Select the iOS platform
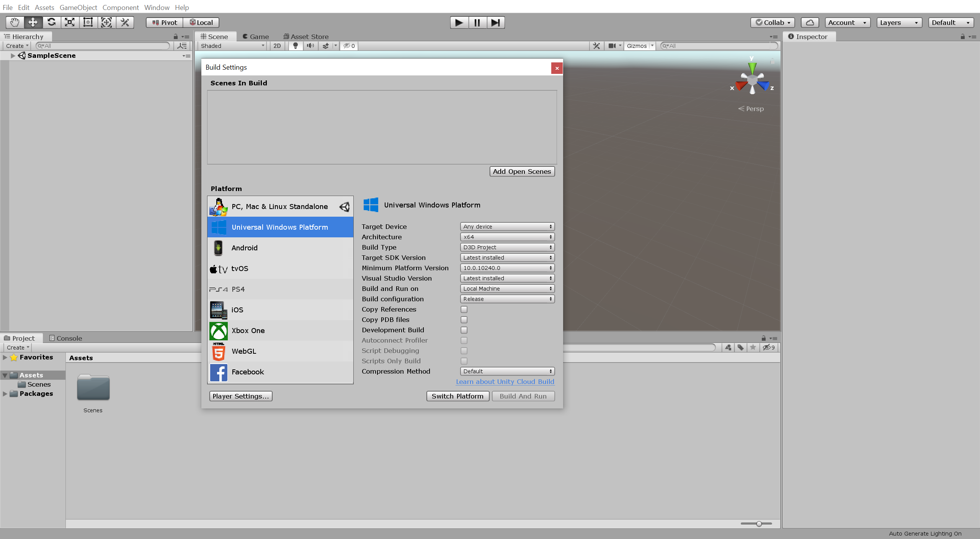The height and width of the screenshot is (539, 980). [280, 310]
